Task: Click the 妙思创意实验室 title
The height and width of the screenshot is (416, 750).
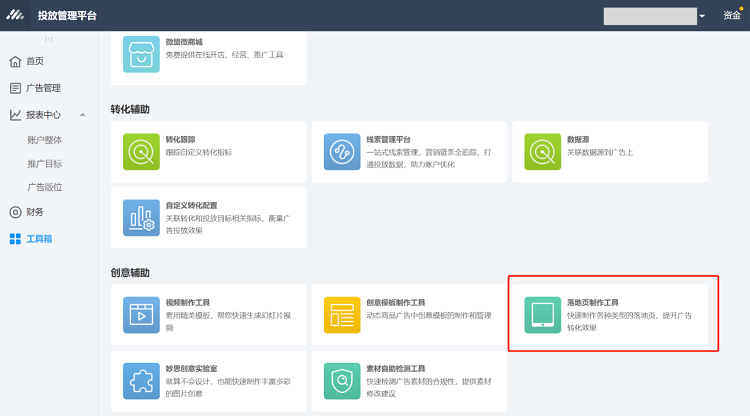Action: tap(191, 369)
